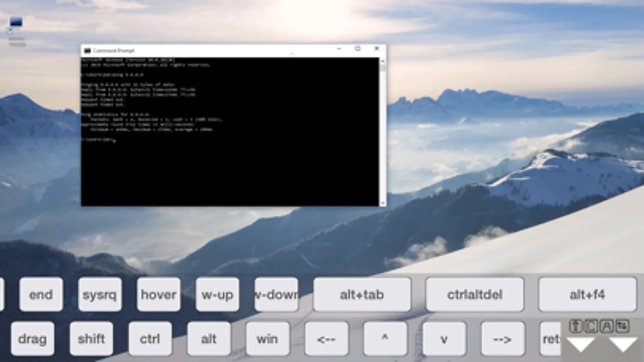This screenshot has width=644, height=362.
Task: Tap the w-up wheel-up key
Action: point(217,294)
